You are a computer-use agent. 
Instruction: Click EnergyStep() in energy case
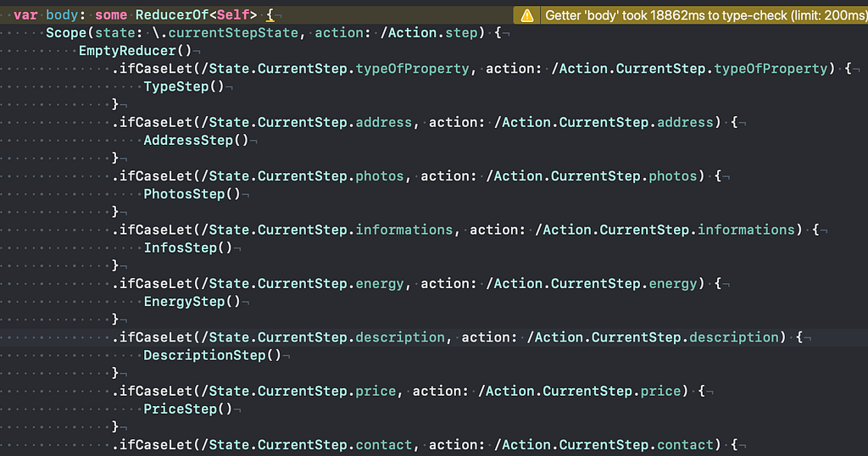pos(192,302)
